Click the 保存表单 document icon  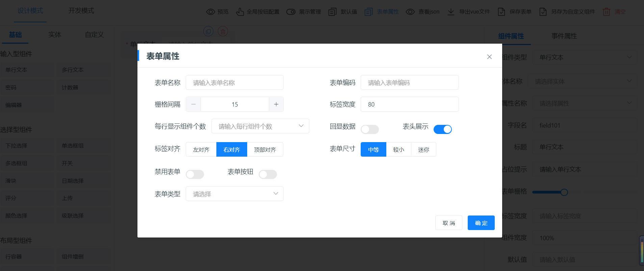pyautogui.click(x=501, y=12)
